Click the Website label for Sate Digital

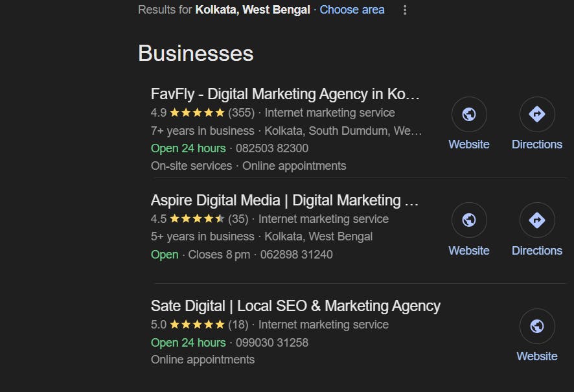coord(537,356)
